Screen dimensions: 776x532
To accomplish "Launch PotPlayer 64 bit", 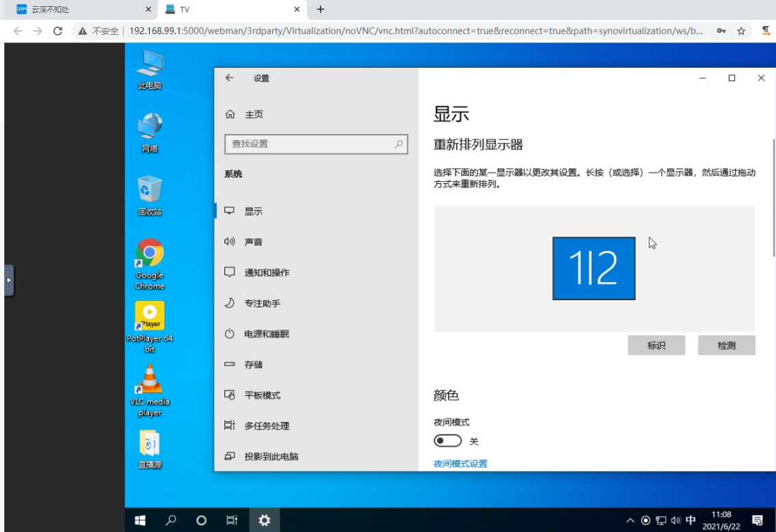I will pyautogui.click(x=150, y=316).
